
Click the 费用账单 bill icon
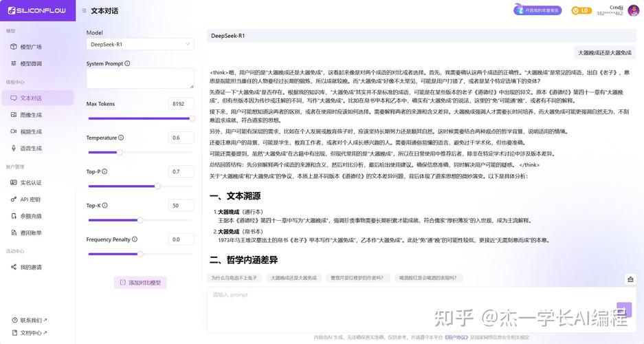[x=14, y=233]
